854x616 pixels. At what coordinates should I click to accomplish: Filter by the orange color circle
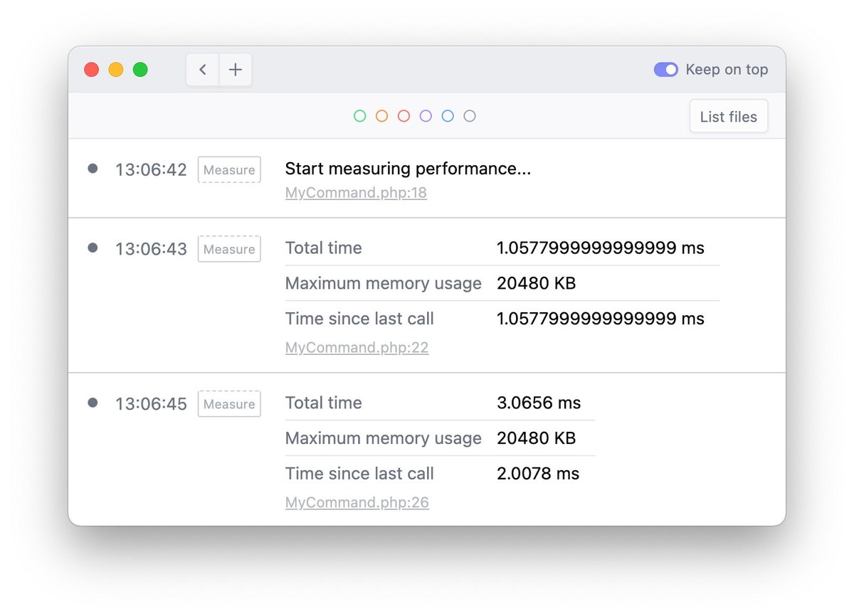(x=382, y=116)
